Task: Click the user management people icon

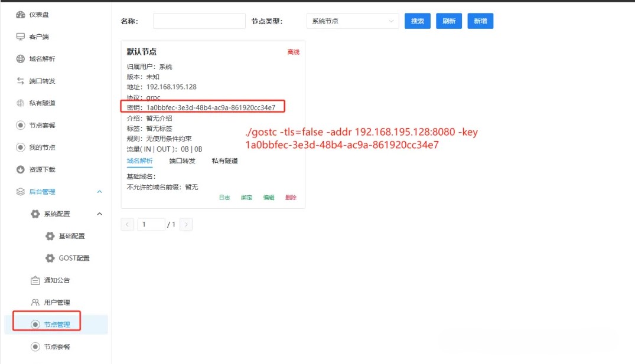Action: (35, 303)
